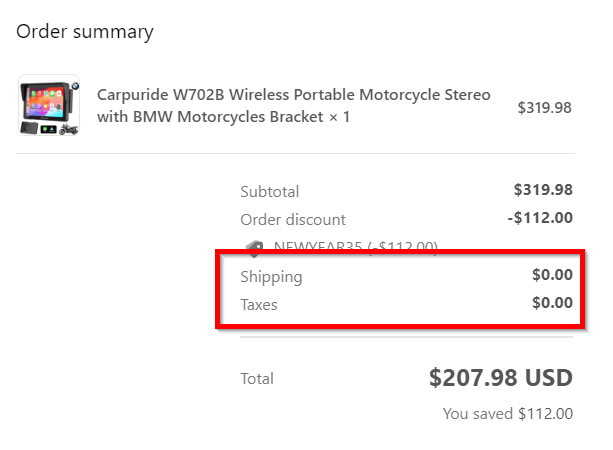Click the discount tag icon beside NEWYEAR35
The image size is (613, 450).
pos(254,248)
